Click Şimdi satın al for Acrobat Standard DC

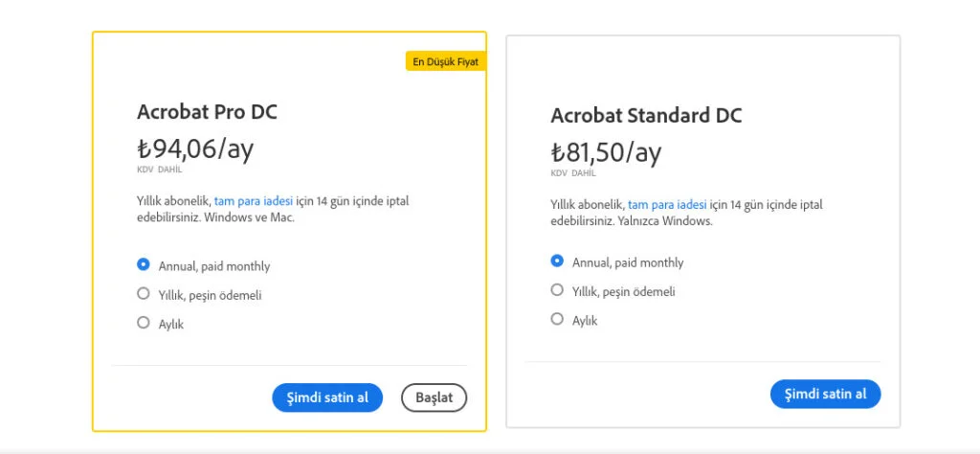pyautogui.click(x=825, y=394)
